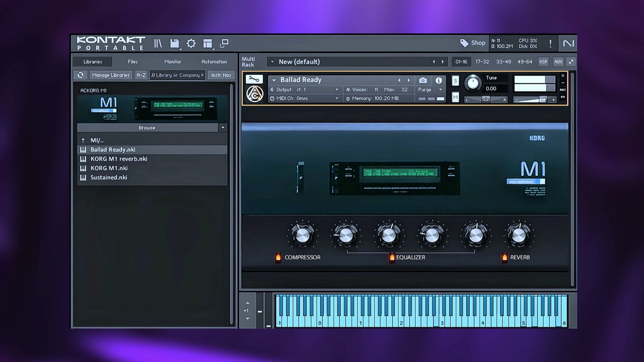Click the Shop link

point(478,43)
